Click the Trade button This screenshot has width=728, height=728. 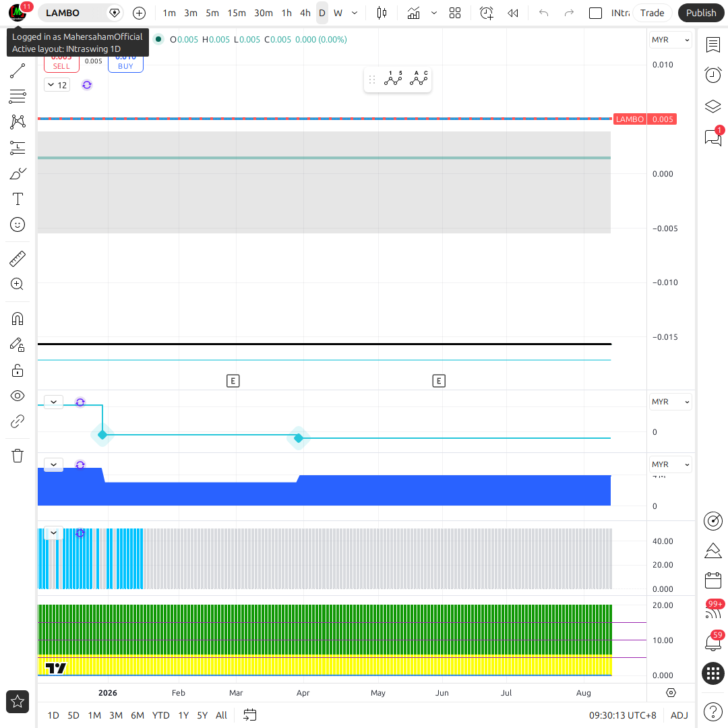click(652, 13)
